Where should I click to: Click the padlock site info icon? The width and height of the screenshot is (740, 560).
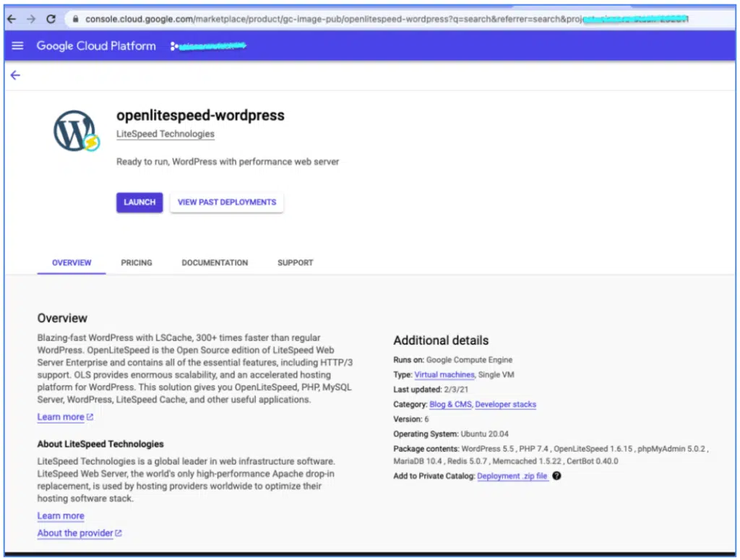[75, 19]
